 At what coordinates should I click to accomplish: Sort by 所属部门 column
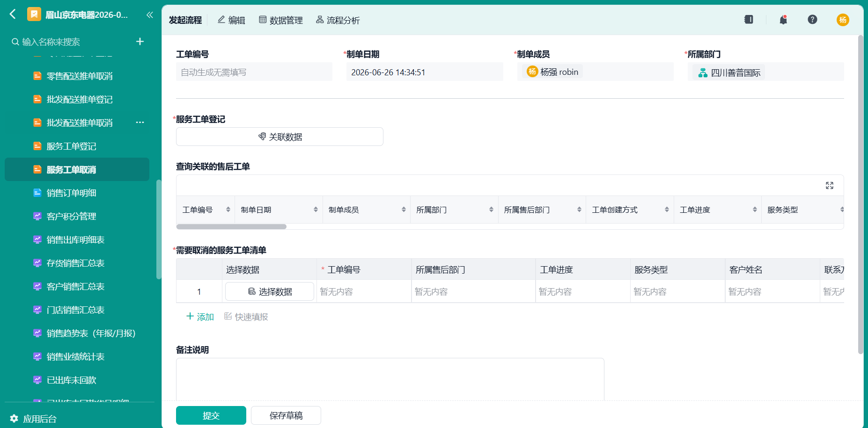pyautogui.click(x=491, y=210)
